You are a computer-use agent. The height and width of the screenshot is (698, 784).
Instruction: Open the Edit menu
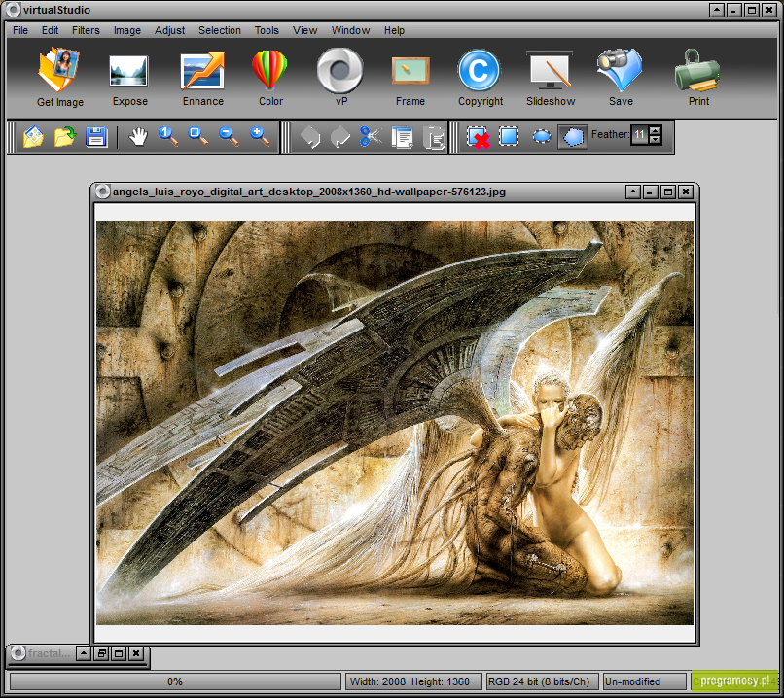50,30
